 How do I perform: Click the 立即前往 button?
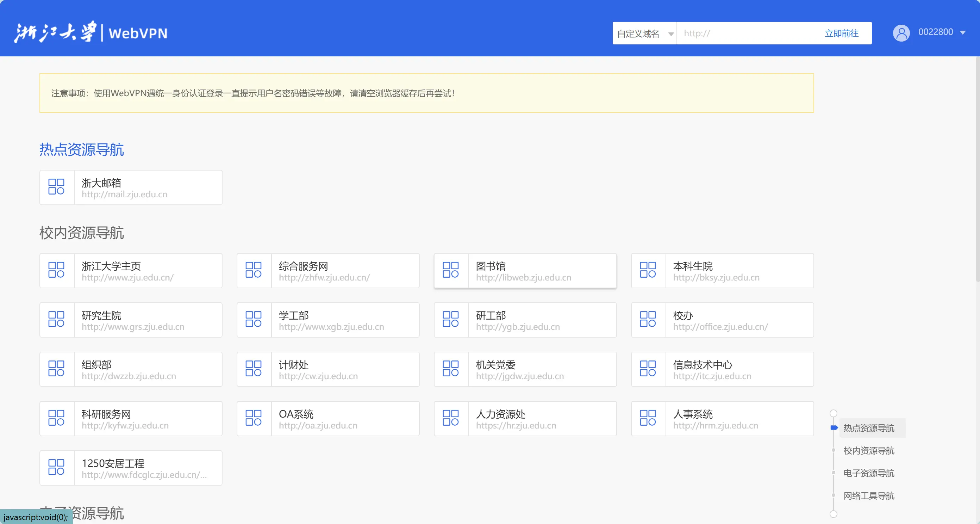[842, 33]
